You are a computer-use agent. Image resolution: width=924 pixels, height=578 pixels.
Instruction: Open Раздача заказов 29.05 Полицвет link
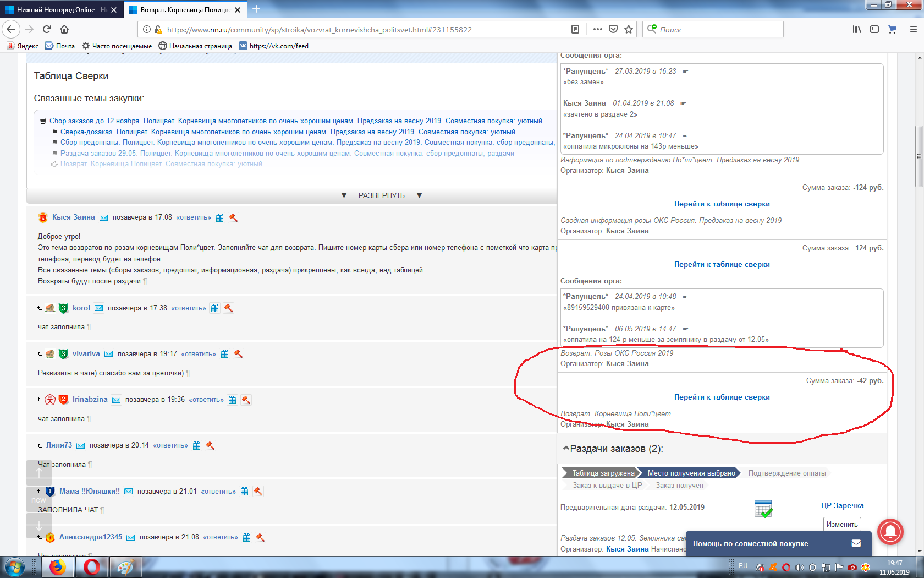(x=287, y=153)
